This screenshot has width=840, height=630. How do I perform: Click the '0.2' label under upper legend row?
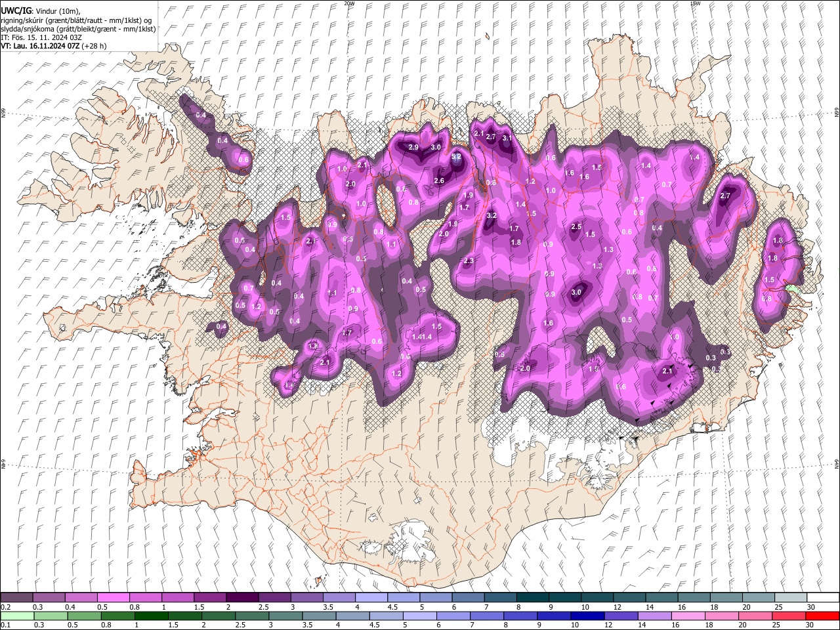tap(6, 607)
